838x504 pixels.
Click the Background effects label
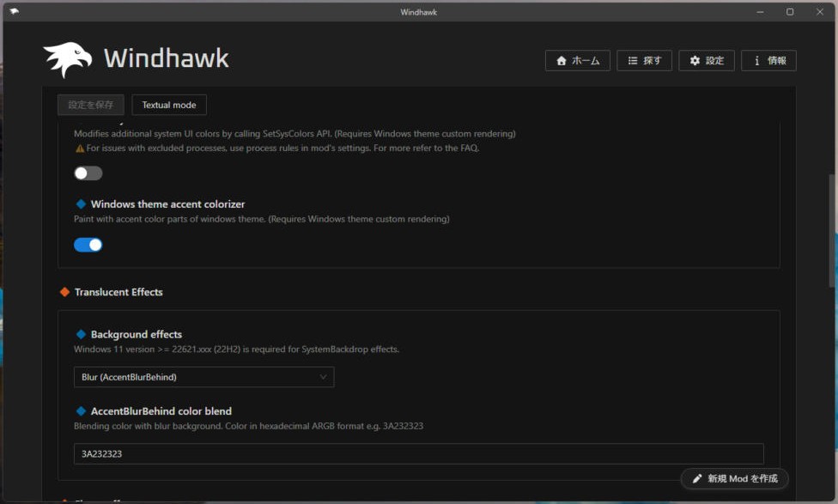click(137, 335)
